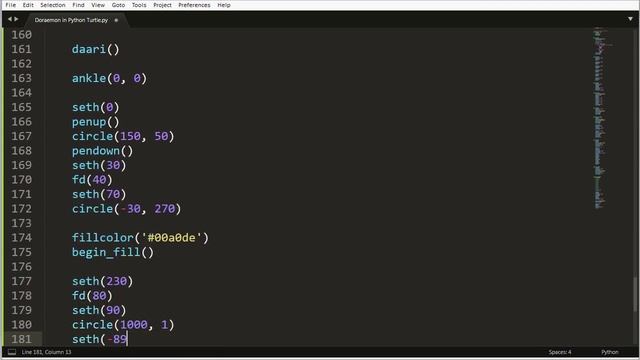Open the Edit menu
The image size is (640, 360).
[x=28, y=5]
